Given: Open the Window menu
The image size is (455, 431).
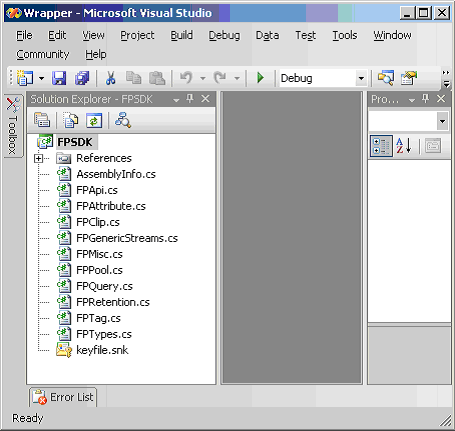Looking at the screenshot, I should click(x=392, y=35).
